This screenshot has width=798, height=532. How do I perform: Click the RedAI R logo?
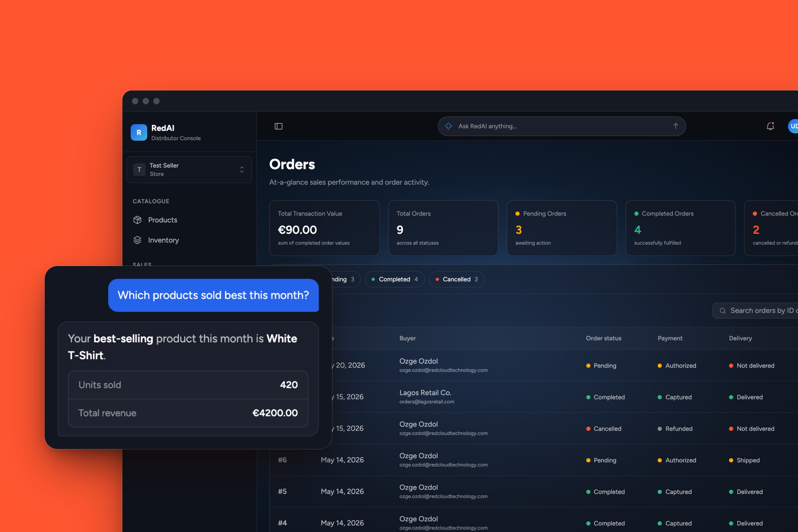coord(139,132)
